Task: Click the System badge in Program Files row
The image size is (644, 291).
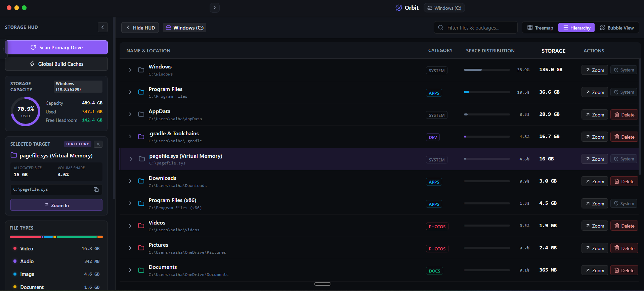Action: click(624, 92)
